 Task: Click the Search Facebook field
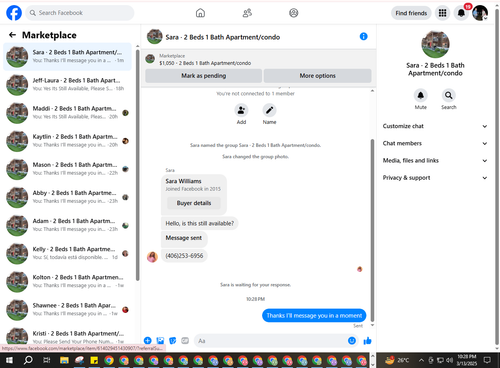[x=80, y=13]
